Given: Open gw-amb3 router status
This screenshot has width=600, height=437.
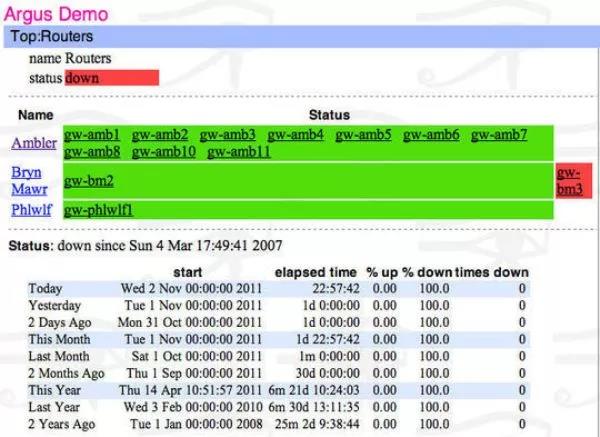Looking at the screenshot, I should [227, 135].
